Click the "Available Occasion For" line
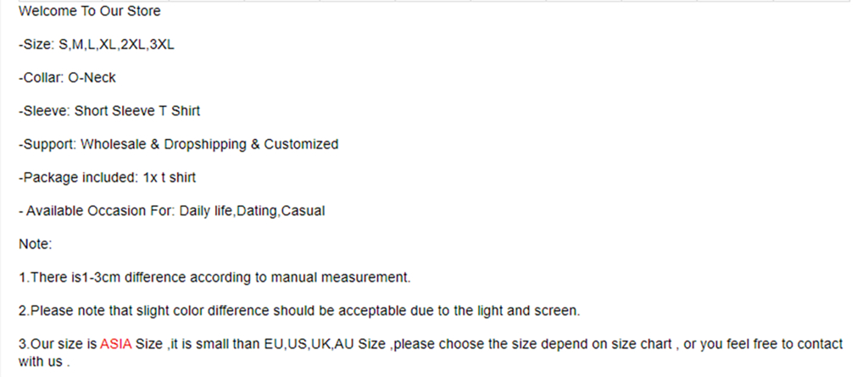Image resolution: width=868 pixels, height=377 pixels. click(x=171, y=211)
